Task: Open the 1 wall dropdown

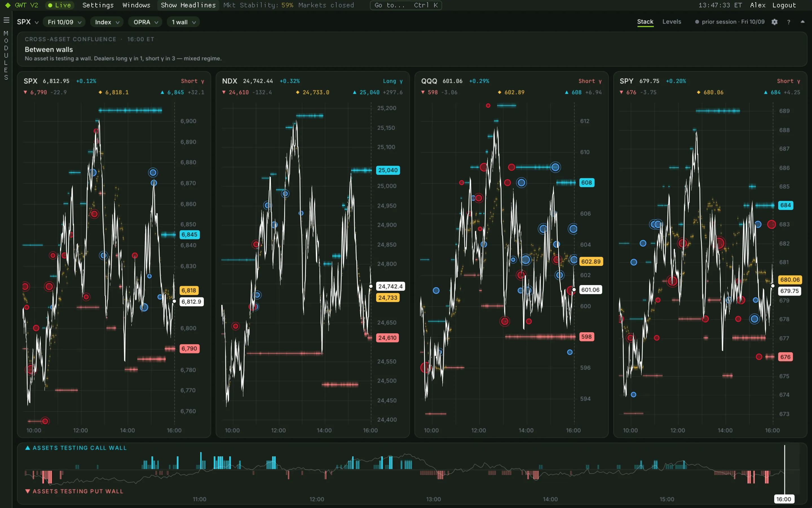Action: click(183, 22)
